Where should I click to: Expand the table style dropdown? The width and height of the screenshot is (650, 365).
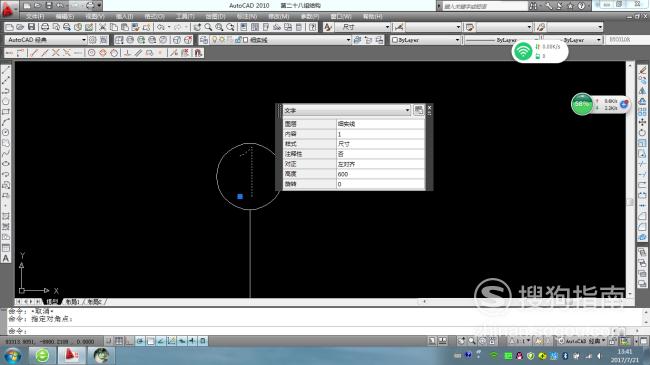point(529,27)
